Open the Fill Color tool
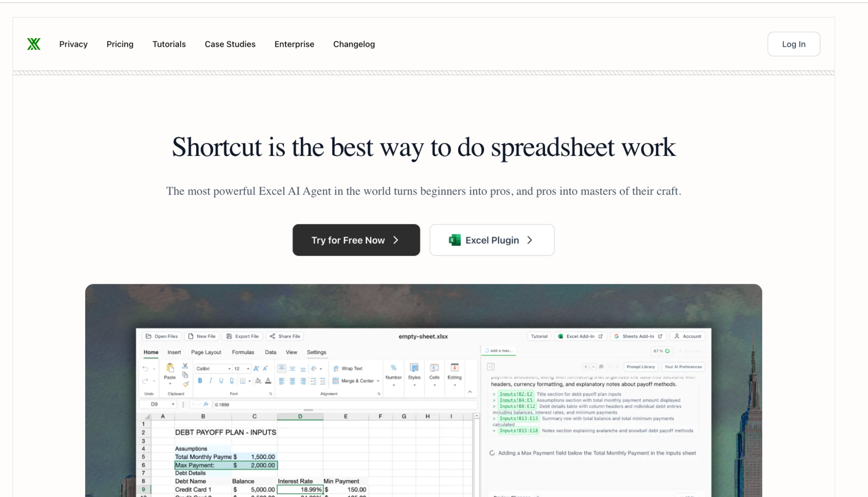The image size is (868, 497). [258, 381]
